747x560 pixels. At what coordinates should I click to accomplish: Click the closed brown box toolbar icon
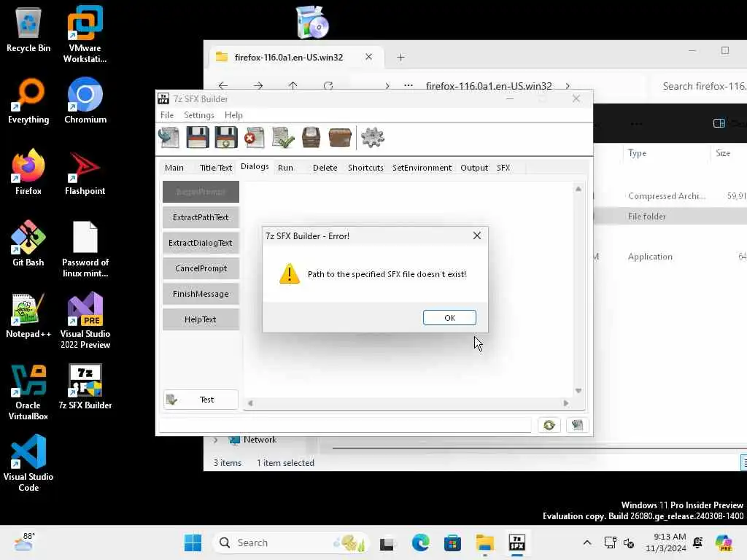(x=340, y=138)
